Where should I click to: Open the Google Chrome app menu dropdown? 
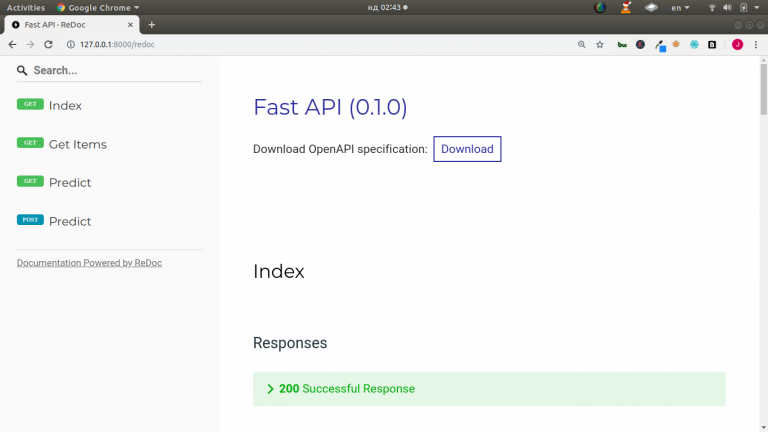pos(98,8)
